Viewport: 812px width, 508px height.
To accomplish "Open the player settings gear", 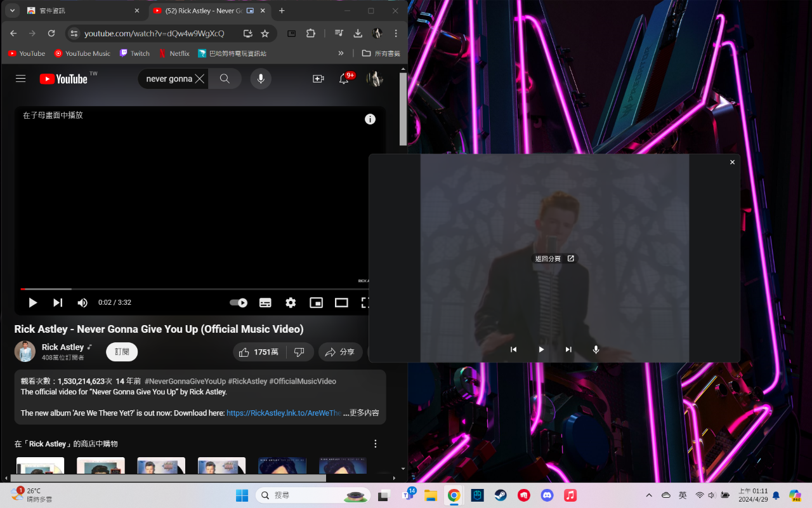I will pyautogui.click(x=291, y=303).
